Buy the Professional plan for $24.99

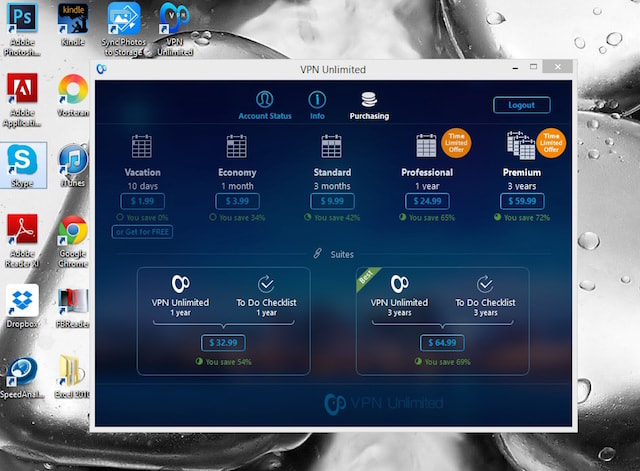(427, 201)
